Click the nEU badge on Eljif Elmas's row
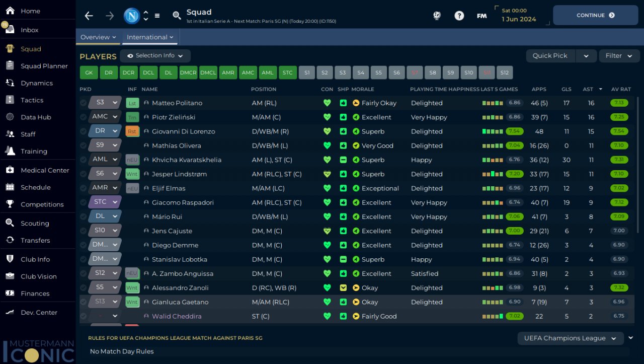Image resolution: width=644 pixels, height=364 pixels. [x=132, y=188]
